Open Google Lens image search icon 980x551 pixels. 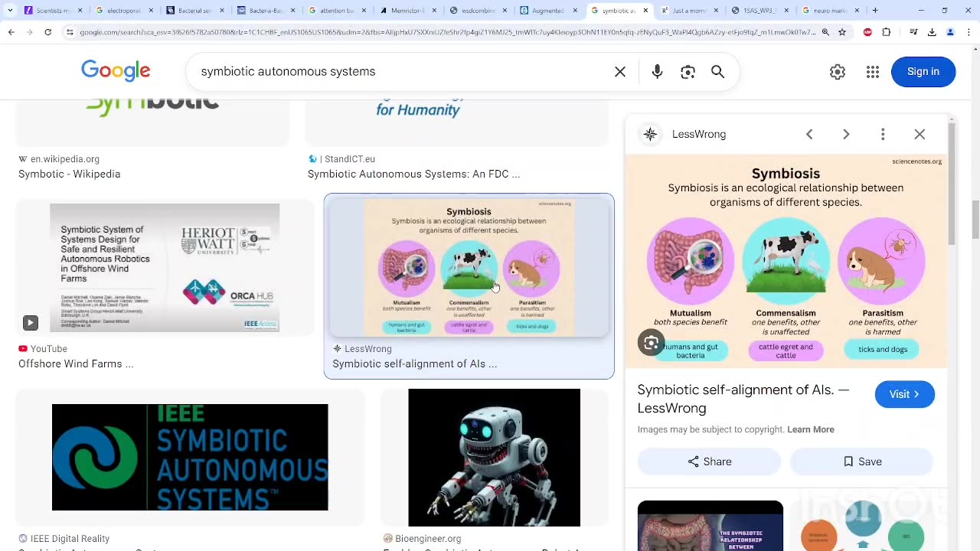(x=688, y=71)
